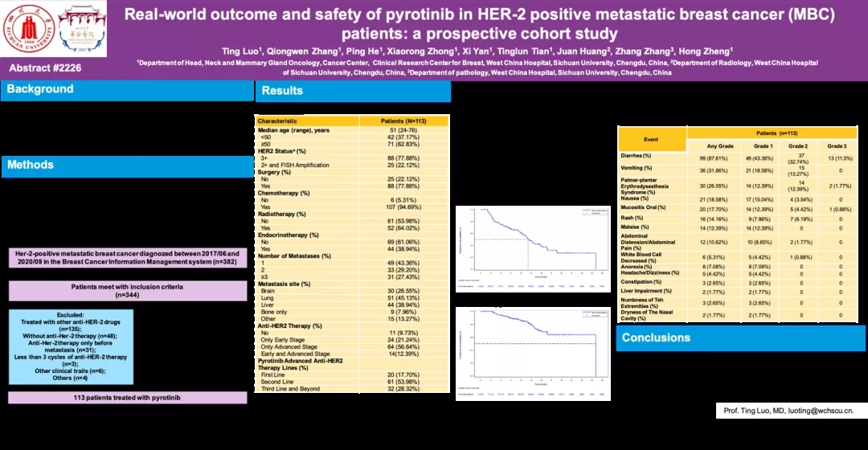The height and width of the screenshot is (450, 868).
Task: Select the 'Patients meet with inclusion criteria' box
Action: point(127,290)
